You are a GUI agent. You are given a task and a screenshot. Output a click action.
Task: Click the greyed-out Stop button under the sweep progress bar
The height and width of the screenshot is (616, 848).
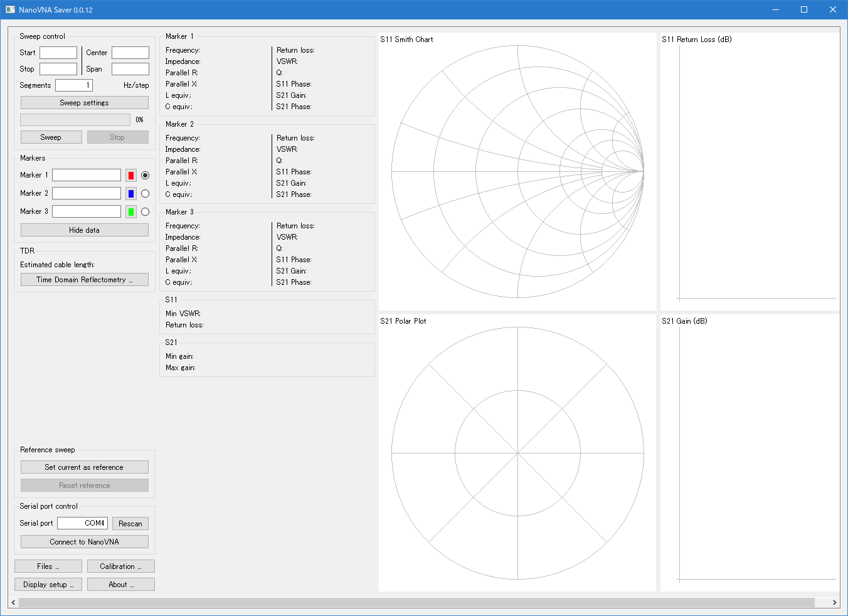coord(117,137)
